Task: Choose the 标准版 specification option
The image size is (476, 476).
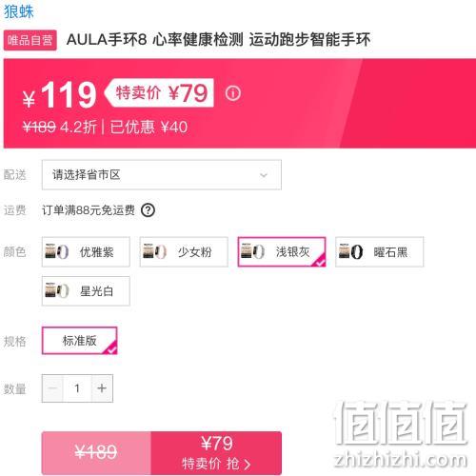Action: click(80, 341)
